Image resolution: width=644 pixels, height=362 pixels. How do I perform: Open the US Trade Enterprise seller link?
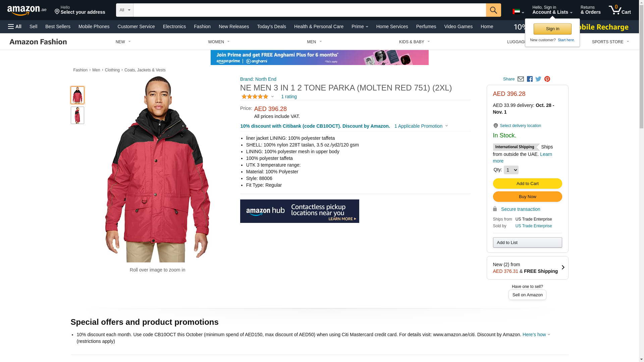[533, 226]
